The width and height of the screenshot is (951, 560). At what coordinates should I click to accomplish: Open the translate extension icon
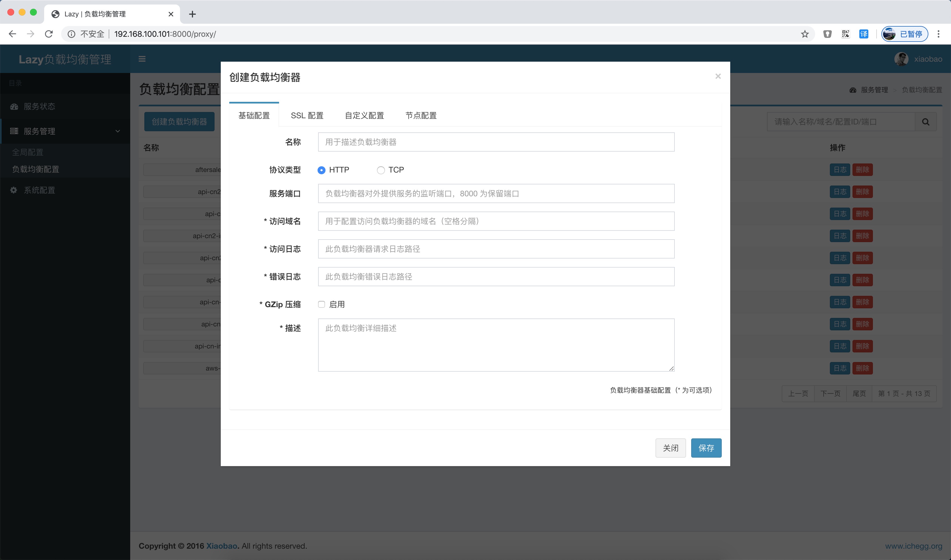864,34
